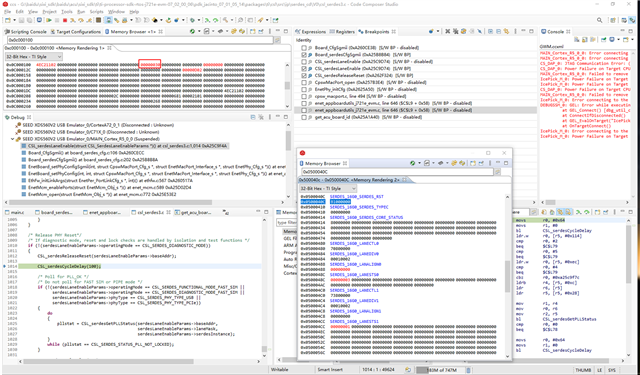
Task: Click the CPU Reset chip icon in toolbar
Action: click(x=98, y=20)
